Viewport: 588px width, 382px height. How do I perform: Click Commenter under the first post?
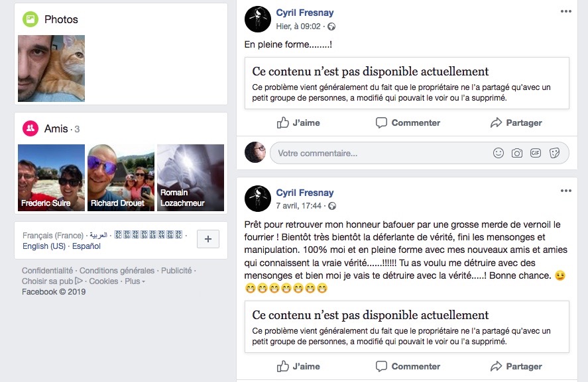pyautogui.click(x=408, y=122)
